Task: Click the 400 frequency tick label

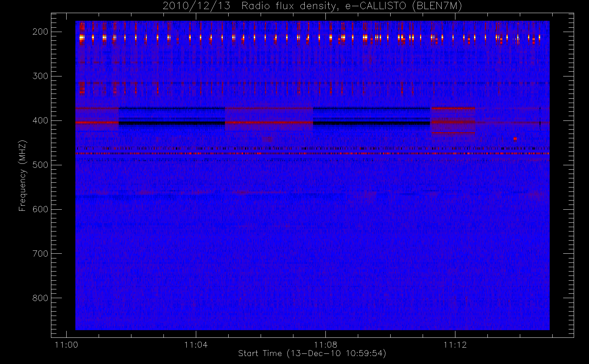Action: click(40, 120)
